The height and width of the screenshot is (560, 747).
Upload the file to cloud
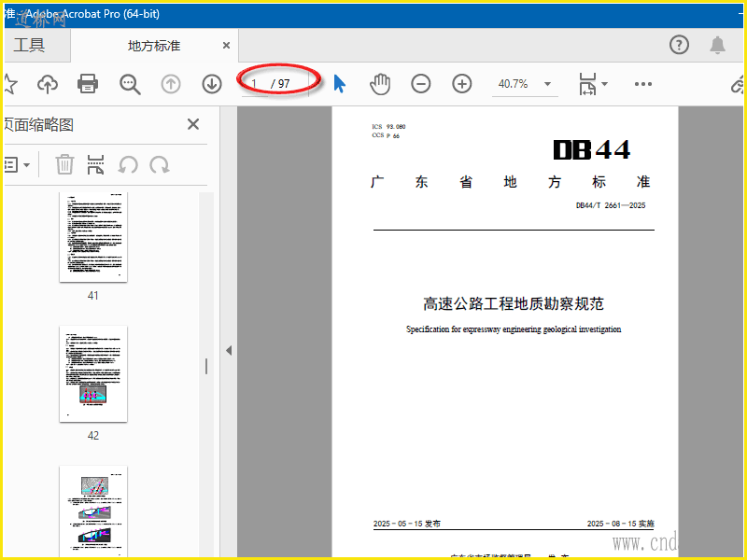48,84
